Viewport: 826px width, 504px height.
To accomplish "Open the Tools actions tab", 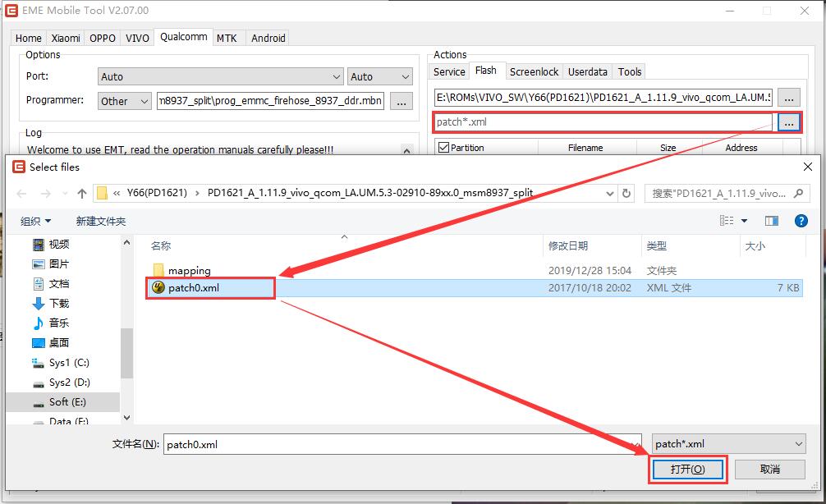I will tap(630, 71).
